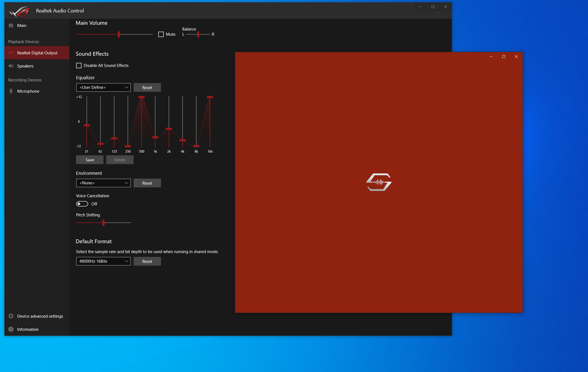Open the Default Format sample rate dropdown
Viewport: 588px width, 372px height.
pyautogui.click(x=103, y=261)
